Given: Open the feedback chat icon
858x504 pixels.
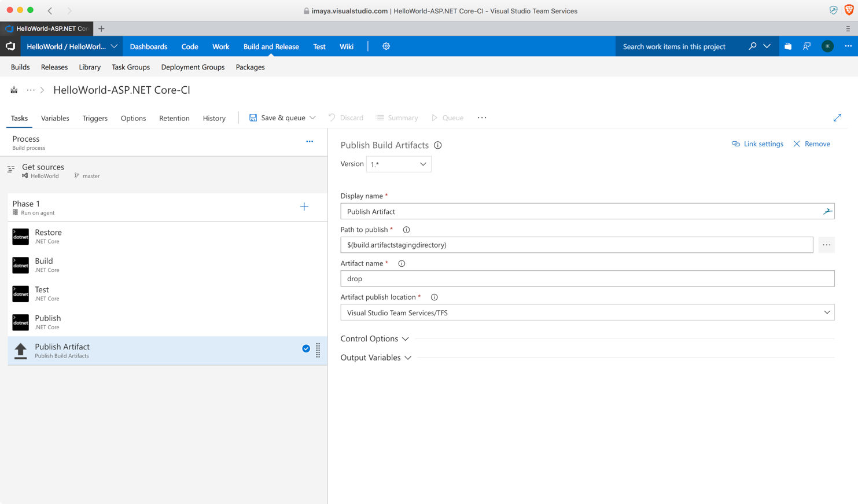Looking at the screenshot, I should point(807,46).
